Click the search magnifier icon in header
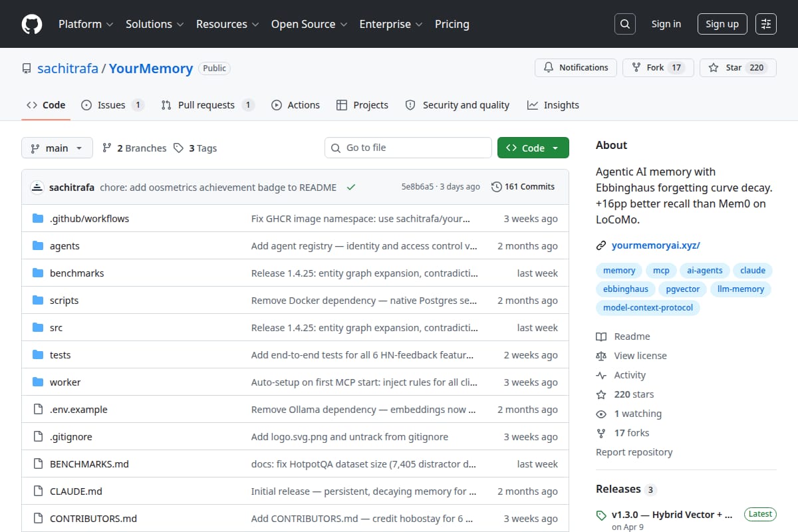Image resolution: width=798 pixels, height=532 pixels. (624, 24)
